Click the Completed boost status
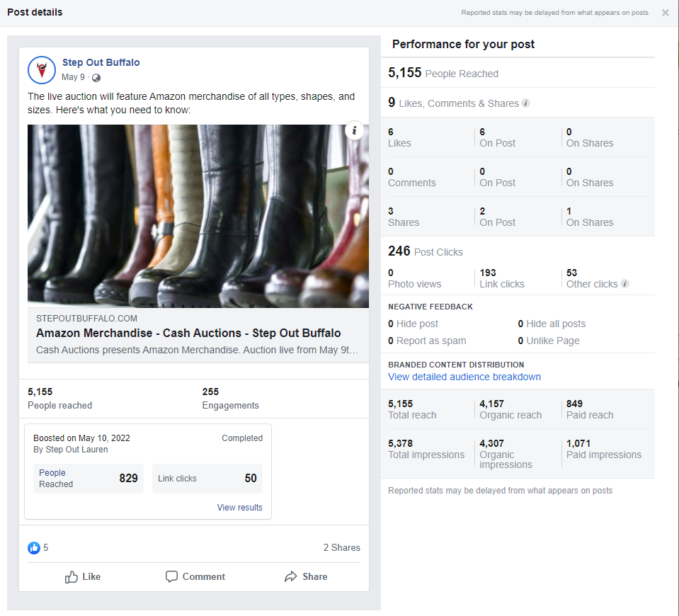 [x=242, y=438]
